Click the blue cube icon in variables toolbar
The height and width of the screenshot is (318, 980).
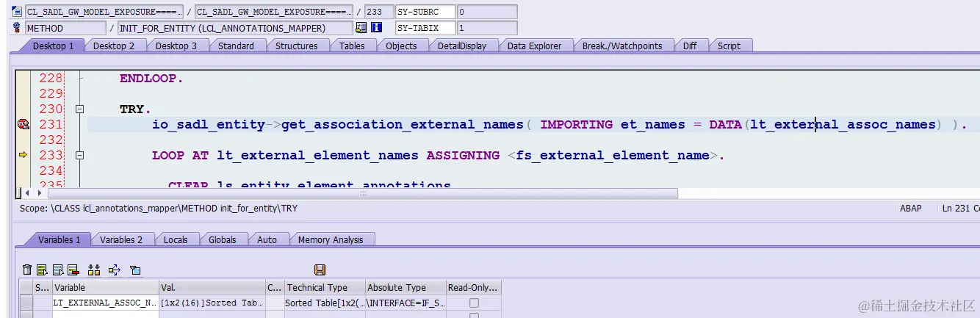point(135,270)
